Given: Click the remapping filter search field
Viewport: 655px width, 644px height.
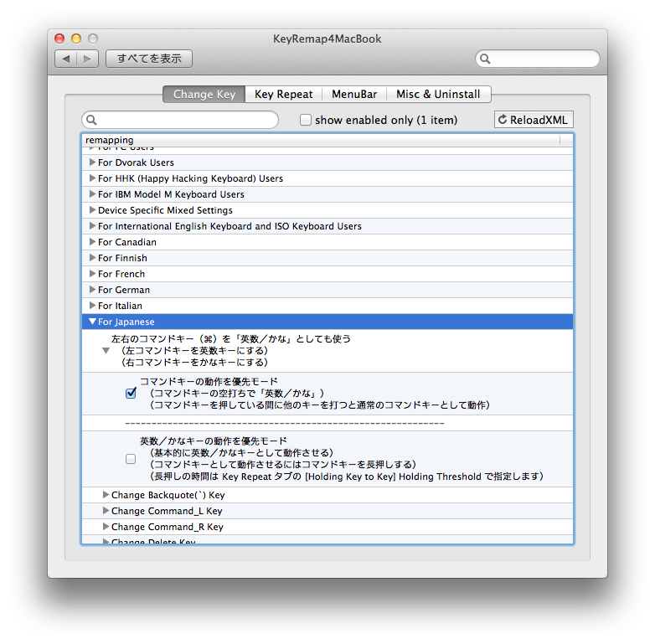Looking at the screenshot, I should [x=180, y=121].
